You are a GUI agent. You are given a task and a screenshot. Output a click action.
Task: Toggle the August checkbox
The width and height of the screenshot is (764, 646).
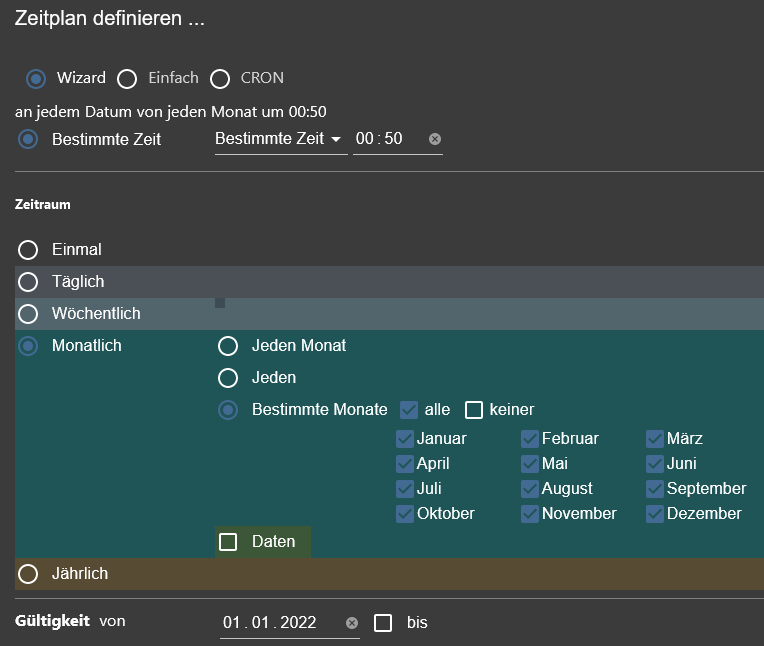530,489
